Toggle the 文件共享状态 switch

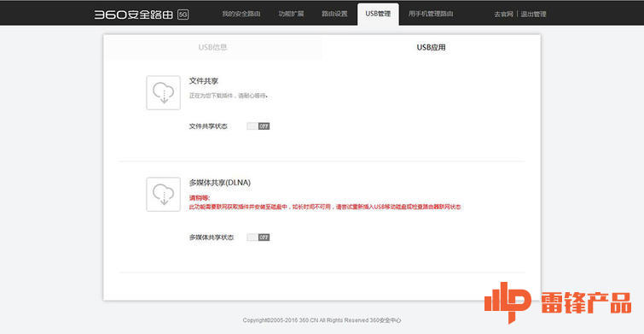click(258, 126)
